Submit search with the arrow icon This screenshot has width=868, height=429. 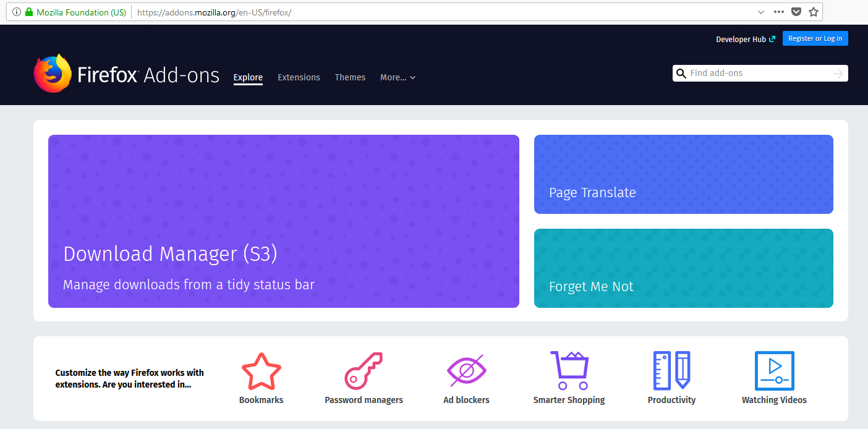coord(838,74)
